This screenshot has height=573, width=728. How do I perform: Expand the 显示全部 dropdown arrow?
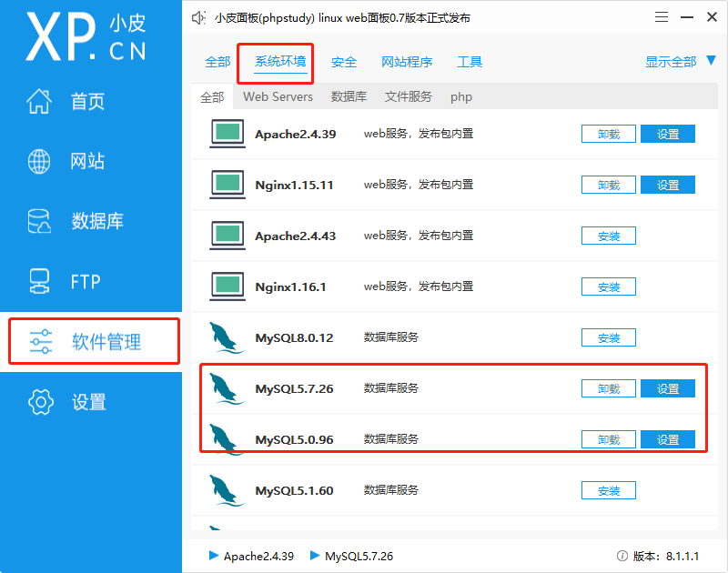tap(711, 60)
